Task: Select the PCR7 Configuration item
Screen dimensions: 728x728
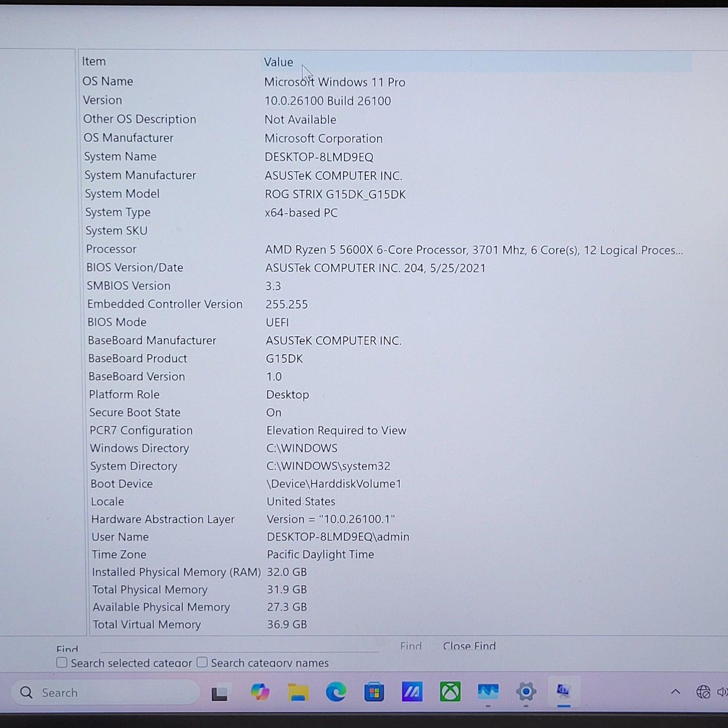Action: [x=141, y=430]
